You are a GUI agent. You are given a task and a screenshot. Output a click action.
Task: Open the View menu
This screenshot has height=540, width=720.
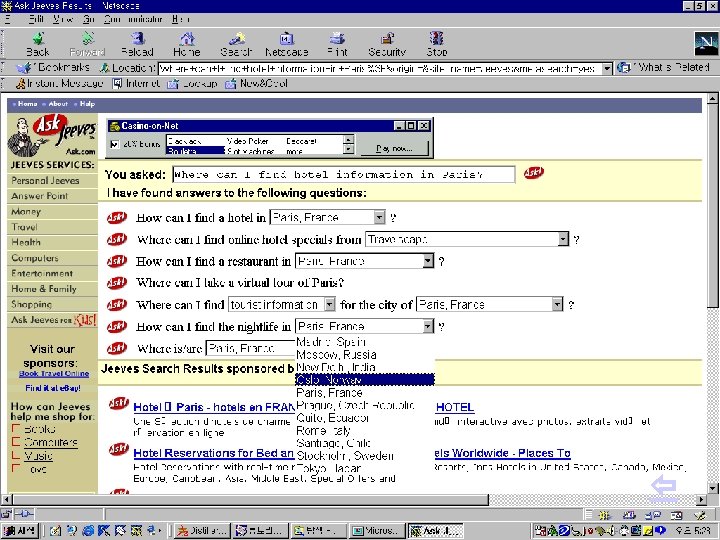62,19
